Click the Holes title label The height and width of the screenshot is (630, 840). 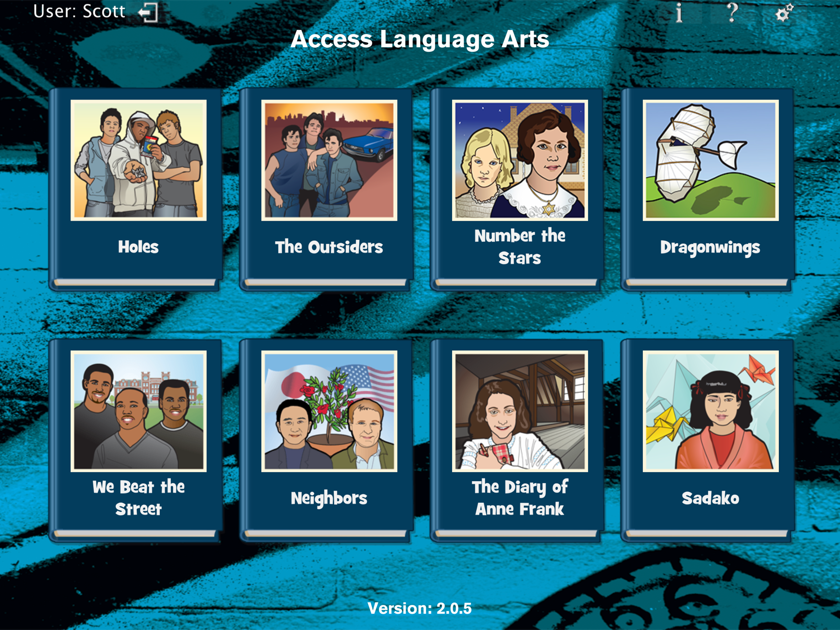138,247
